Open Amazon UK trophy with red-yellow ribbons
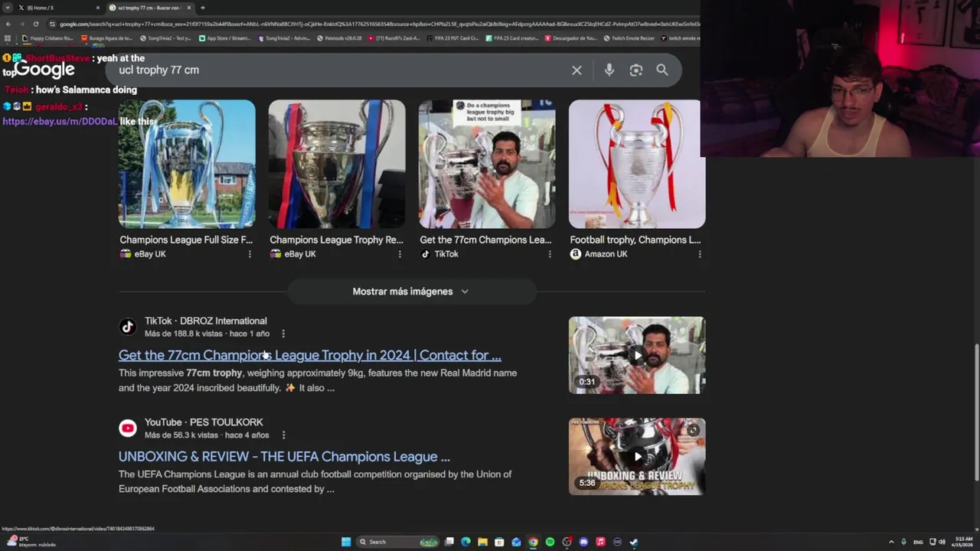This screenshot has width=980, height=551. (637, 164)
